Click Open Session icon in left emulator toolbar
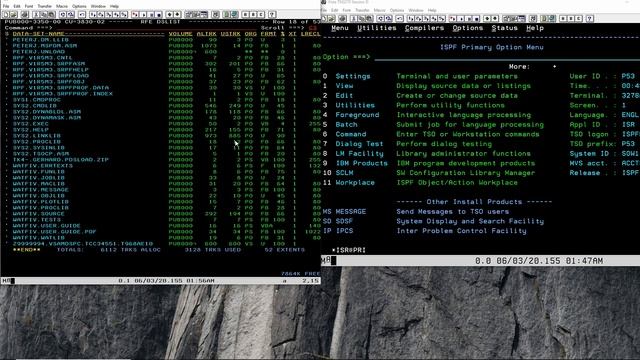Screen dimensions: 640x360 pos(14,14)
